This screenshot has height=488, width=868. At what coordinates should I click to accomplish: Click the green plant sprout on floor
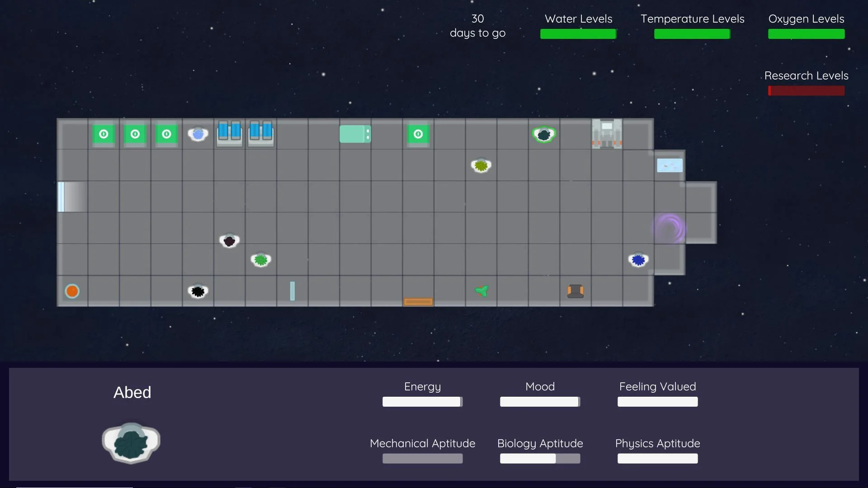(x=482, y=291)
